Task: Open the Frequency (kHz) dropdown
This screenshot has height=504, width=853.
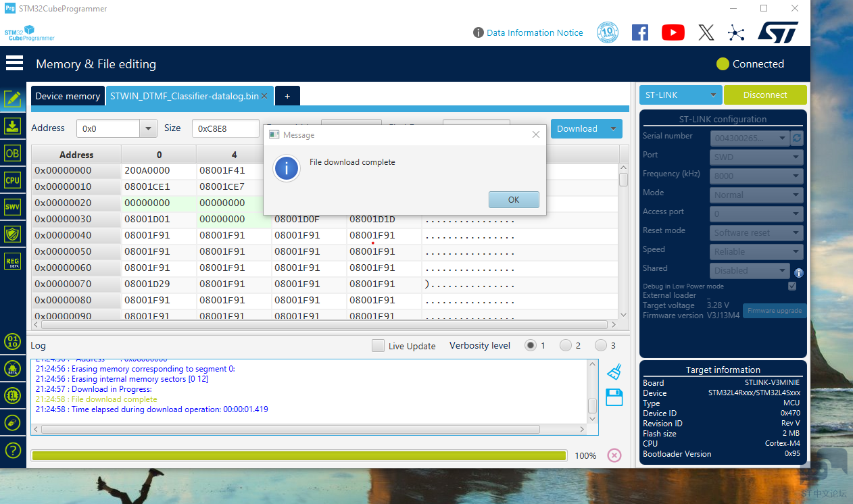Action: coord(756,176)
